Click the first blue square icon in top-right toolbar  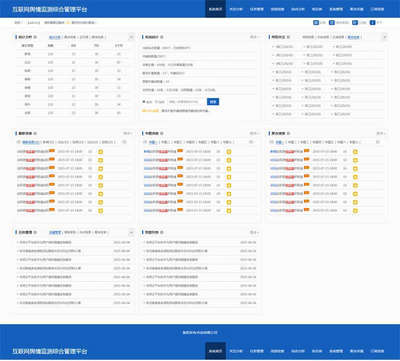click(x=316, y=23)
